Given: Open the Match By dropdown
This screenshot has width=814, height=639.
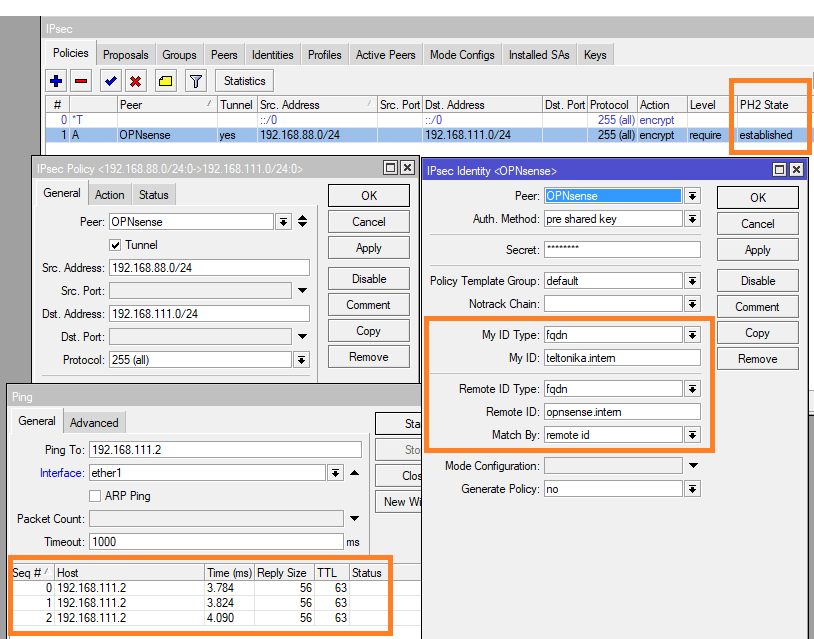Looking at the screenshot, I should point(693,435).
